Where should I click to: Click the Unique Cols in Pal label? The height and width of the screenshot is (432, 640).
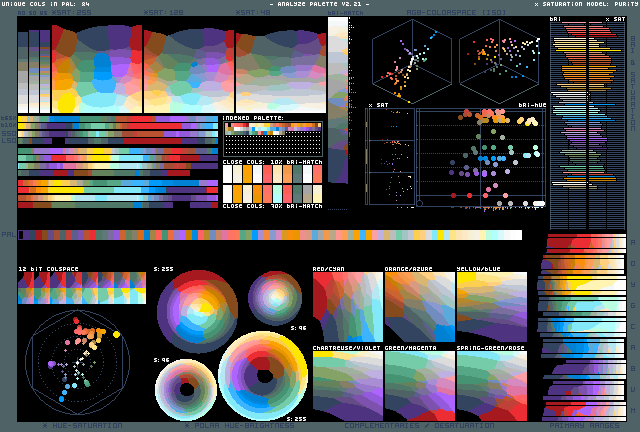pyautogui.click(x=45, y=5)
